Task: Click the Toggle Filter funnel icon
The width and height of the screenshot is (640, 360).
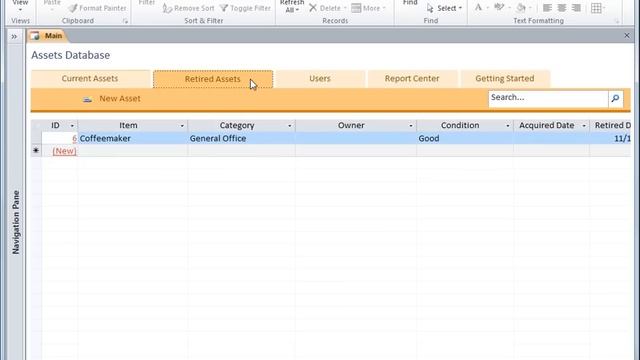Action: (x=224, y=8)
